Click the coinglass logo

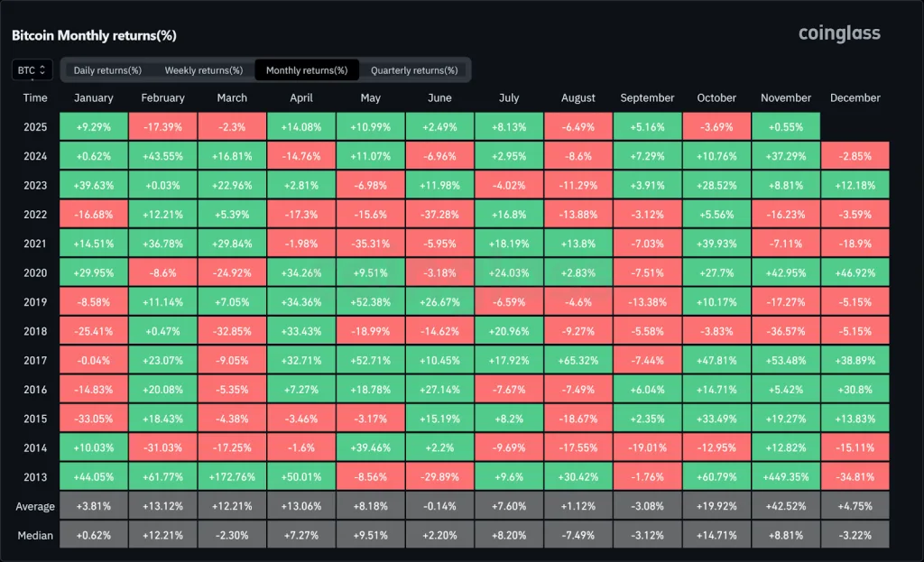pos(838,33)
